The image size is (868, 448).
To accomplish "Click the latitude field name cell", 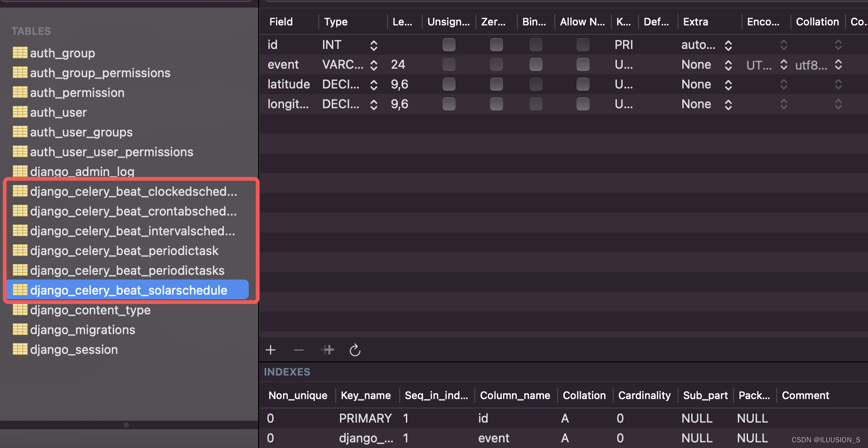I will point(289,84).
